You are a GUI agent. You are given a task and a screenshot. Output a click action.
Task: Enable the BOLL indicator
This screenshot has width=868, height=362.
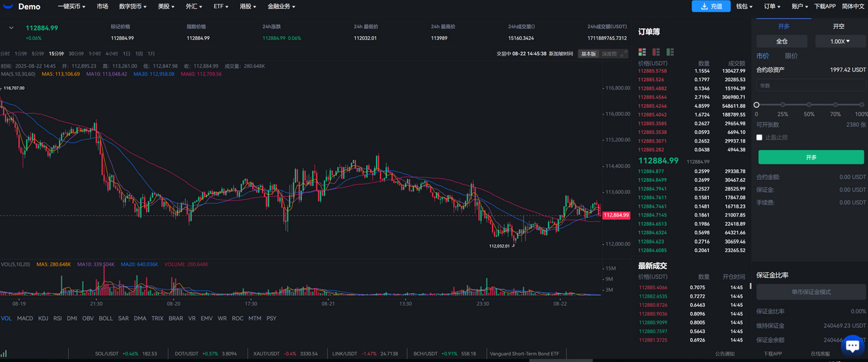106,318
